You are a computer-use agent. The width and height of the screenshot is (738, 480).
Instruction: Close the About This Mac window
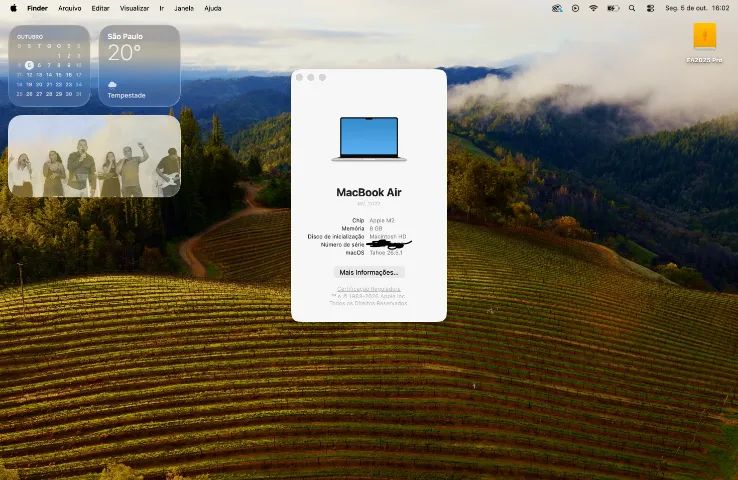pyautogui.click(x=299, y=77)
